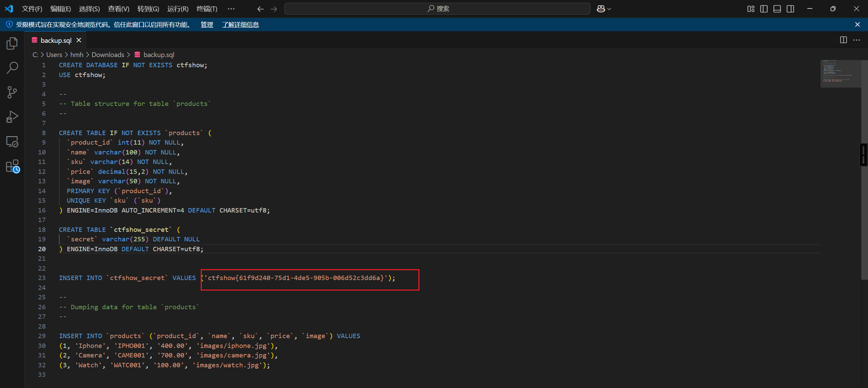Open the Explorer view in activity bar
Image resolution: width=868 pixels, height=388 pixels.
[12, 43]
